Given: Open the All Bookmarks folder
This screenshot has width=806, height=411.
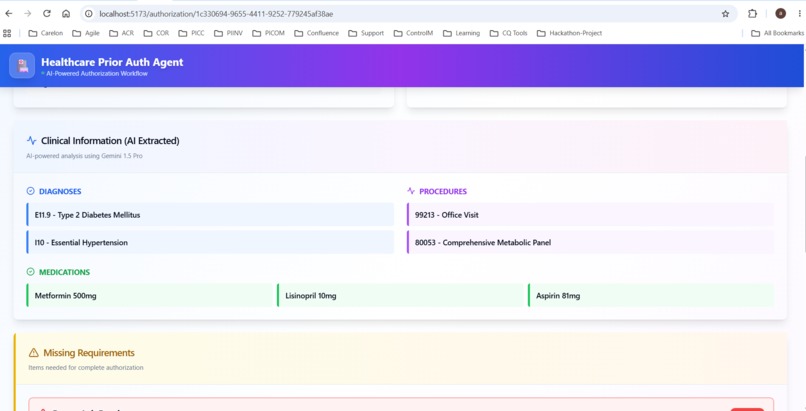Looking at the screenshot, I should (x=777, y=33).
